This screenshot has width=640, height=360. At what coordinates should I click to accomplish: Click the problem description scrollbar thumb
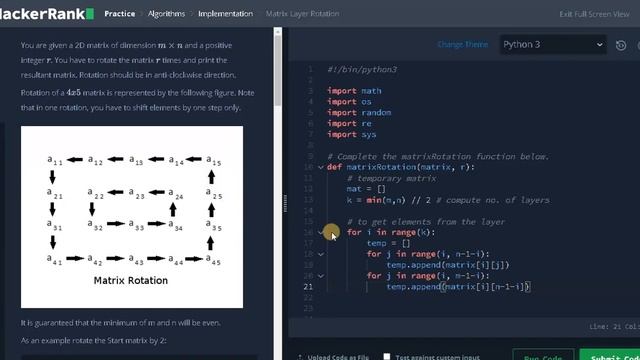[278, 70]
